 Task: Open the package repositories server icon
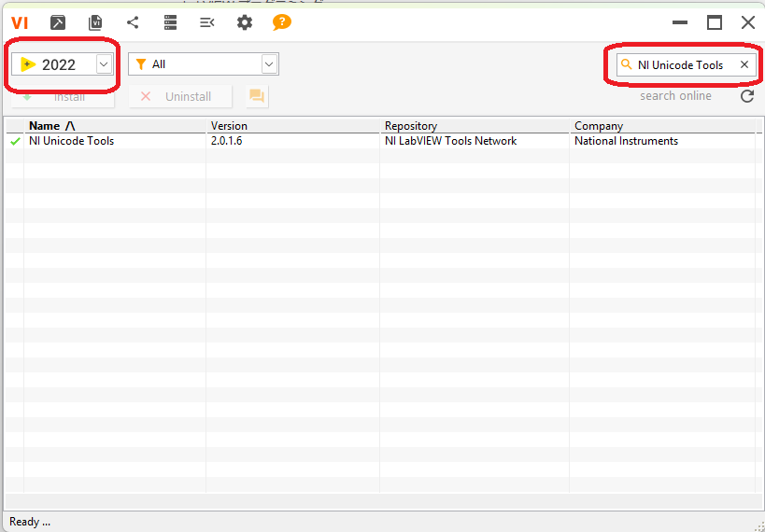coord(170,22)
